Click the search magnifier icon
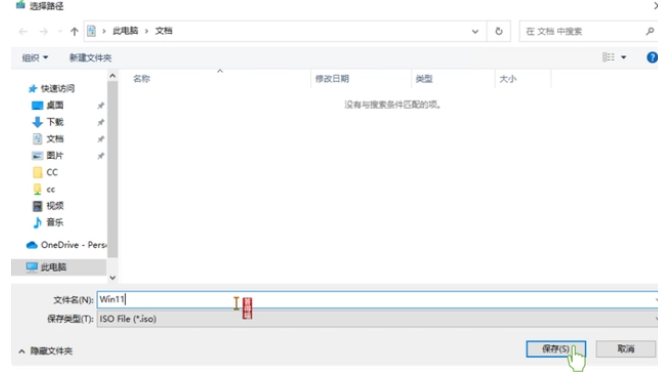Screen dimensions: 658x379 pyautogui.click(x=650, y=31)
